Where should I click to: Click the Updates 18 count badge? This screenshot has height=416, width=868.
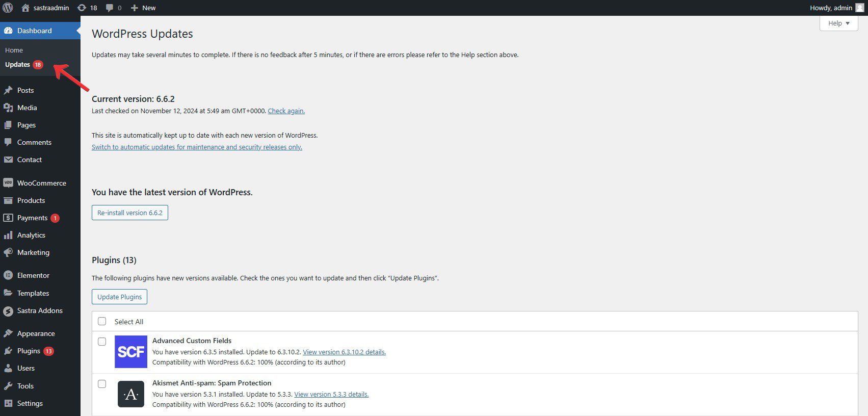[x=38, y=64]
